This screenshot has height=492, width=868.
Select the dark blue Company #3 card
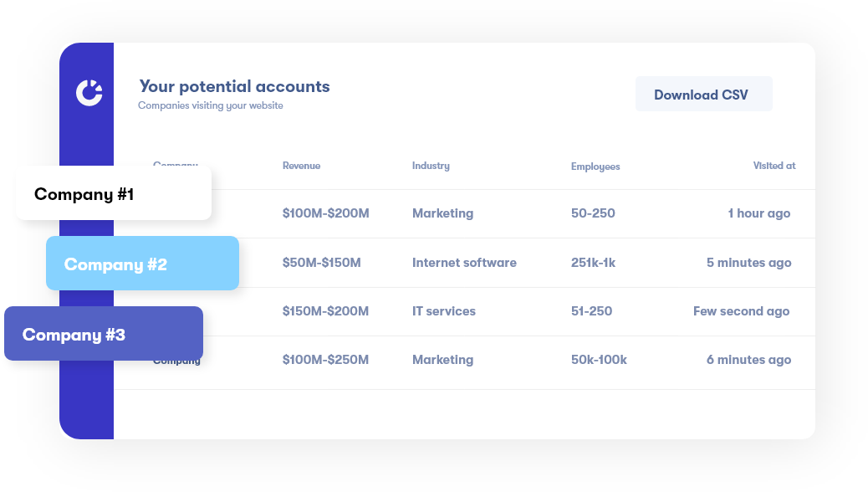tap(103, 334)
